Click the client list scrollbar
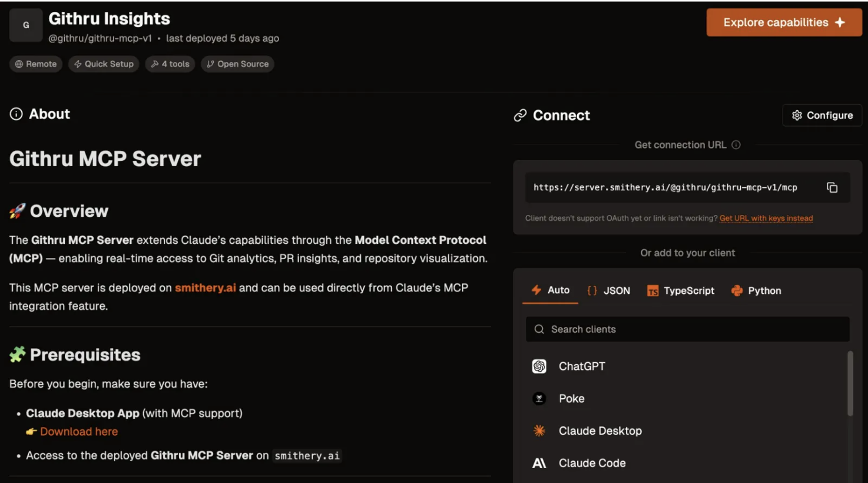This screenshot has width=868, height=483. (x=850, y=384)
